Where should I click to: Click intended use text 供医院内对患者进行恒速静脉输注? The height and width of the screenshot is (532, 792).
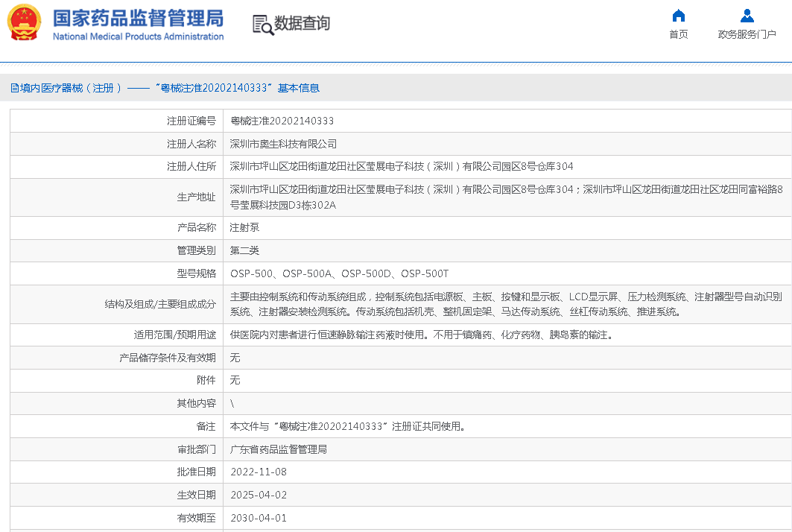point(422,335)
